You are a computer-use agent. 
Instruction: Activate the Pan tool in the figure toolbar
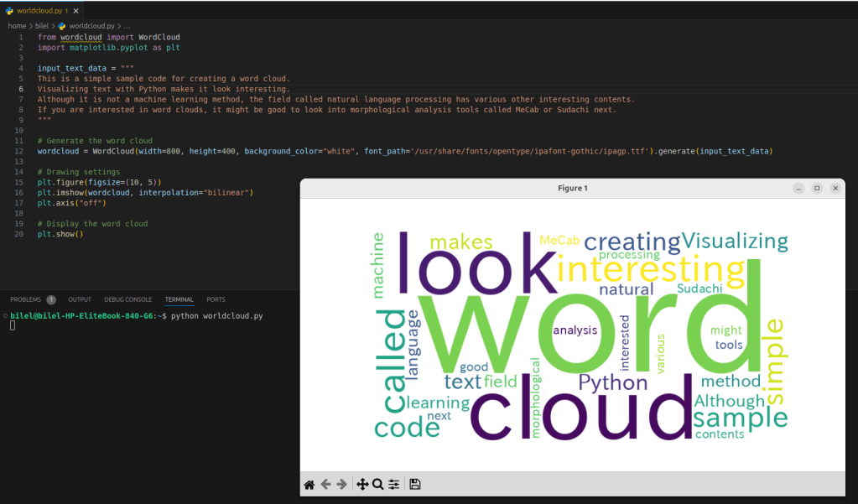(362, 484)
